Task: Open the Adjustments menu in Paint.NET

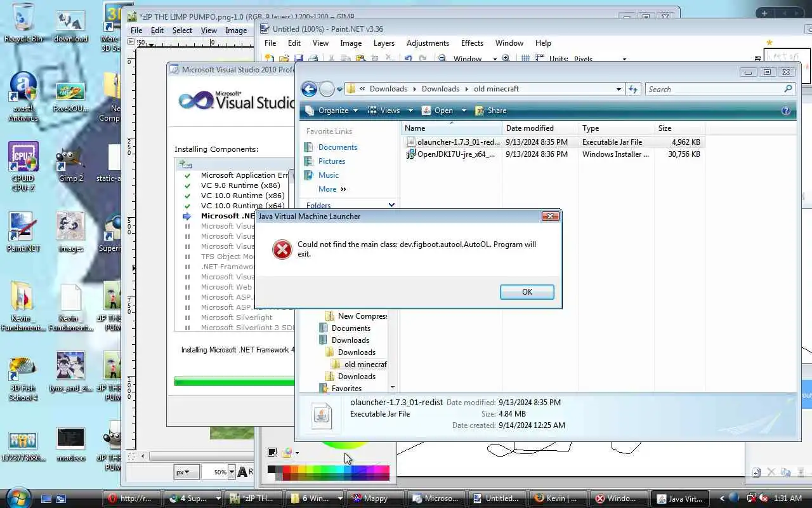Action: point(428,43)
